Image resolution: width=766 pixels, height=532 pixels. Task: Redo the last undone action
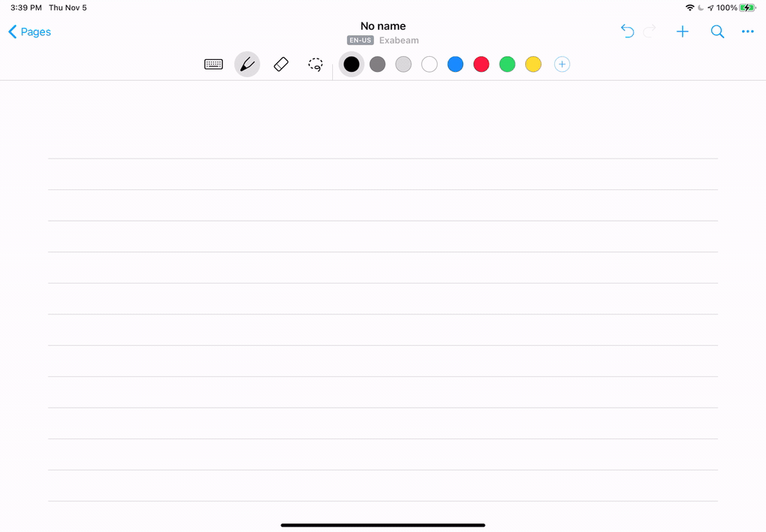coord(650,31)
